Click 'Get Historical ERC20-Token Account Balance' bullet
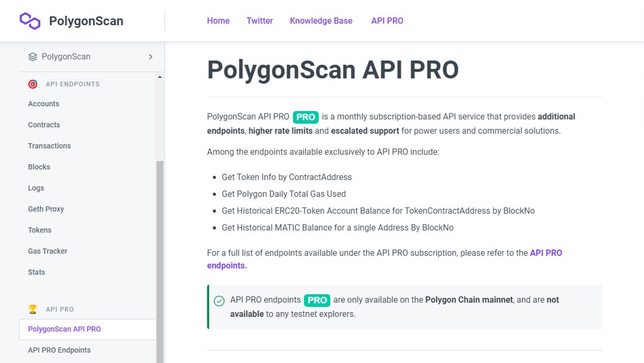This screenshot has height=363, width=644. coord(378,211)
